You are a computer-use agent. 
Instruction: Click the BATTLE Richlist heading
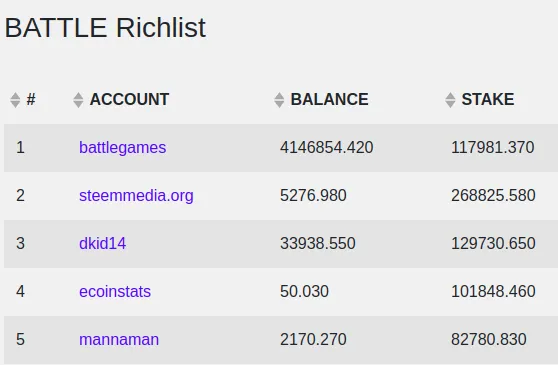click(x=105, y=28)
